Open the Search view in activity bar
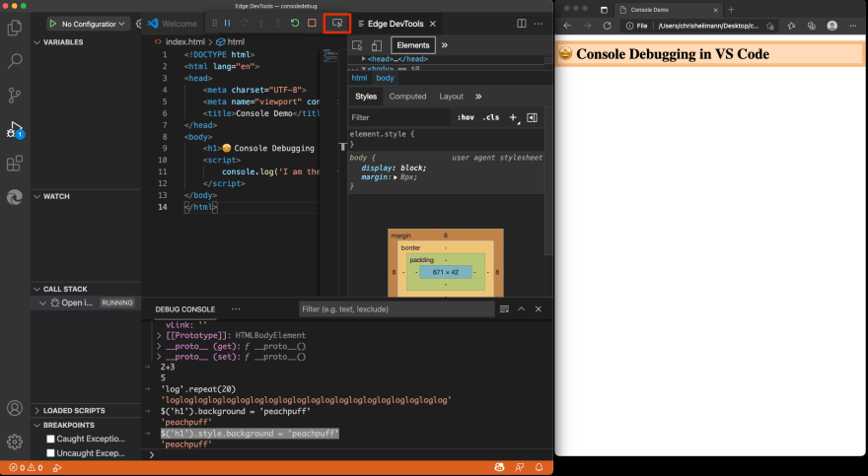This screenshot has height=476, width=868. click(15, 61)
